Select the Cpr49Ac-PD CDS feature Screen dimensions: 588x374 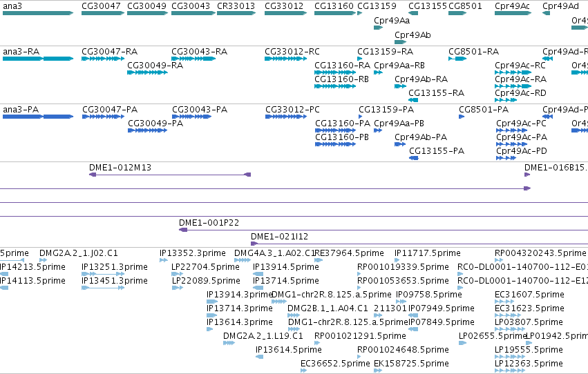tap(506, 158)
